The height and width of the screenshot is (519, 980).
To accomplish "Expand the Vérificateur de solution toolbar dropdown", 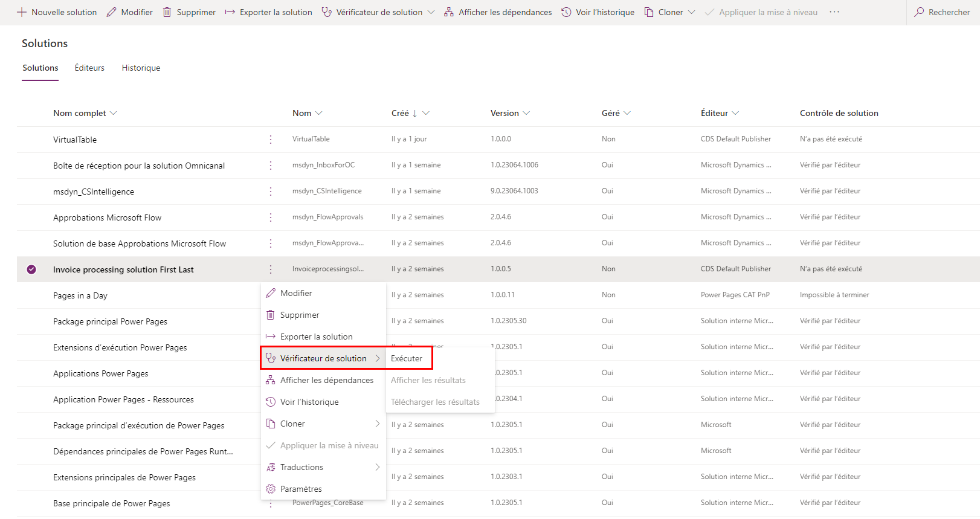I will (431, 12).
